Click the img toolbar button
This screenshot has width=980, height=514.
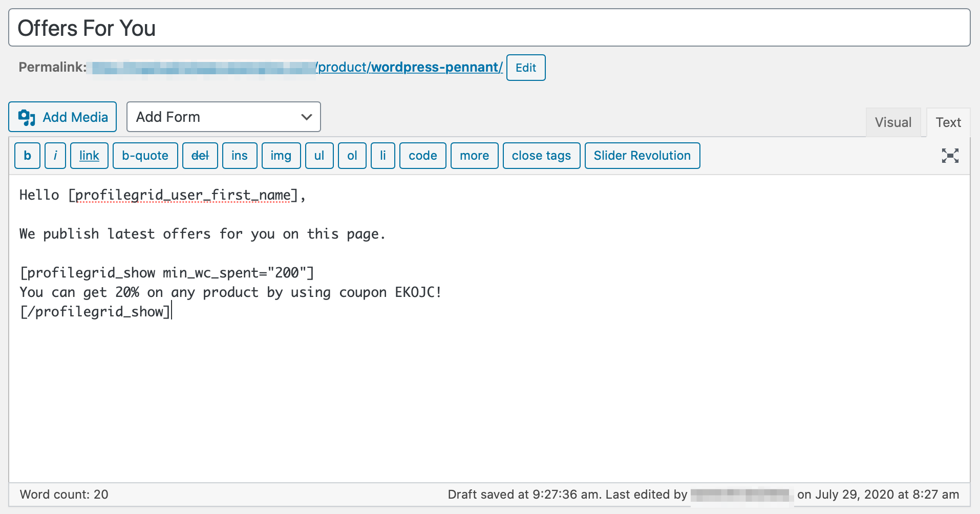tap(281, 155)
